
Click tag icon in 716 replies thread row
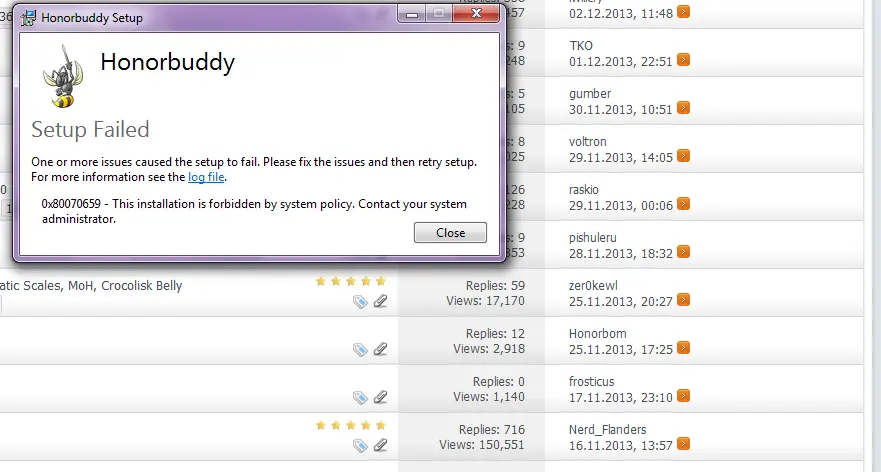[360, 446]
